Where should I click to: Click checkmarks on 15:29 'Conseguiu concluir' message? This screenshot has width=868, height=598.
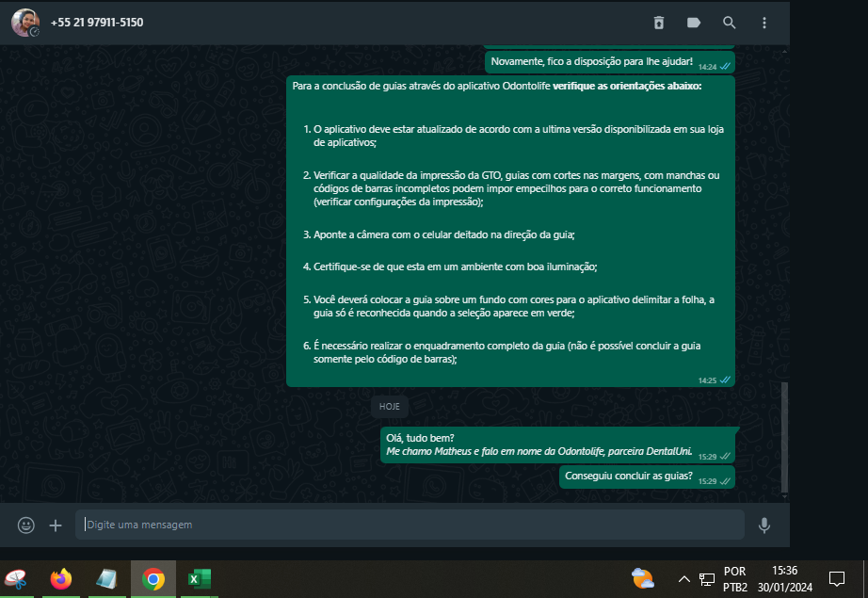[725, 481]
